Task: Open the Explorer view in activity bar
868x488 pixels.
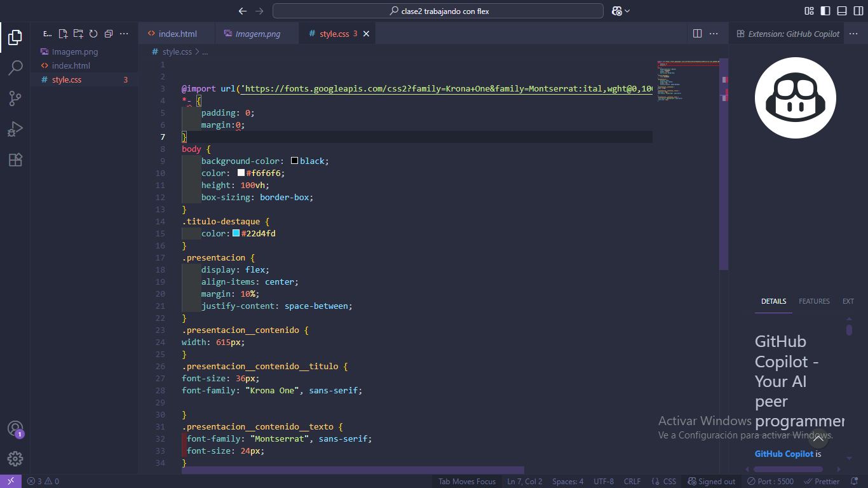Action: pyautogui.click(x=15, y=37)
